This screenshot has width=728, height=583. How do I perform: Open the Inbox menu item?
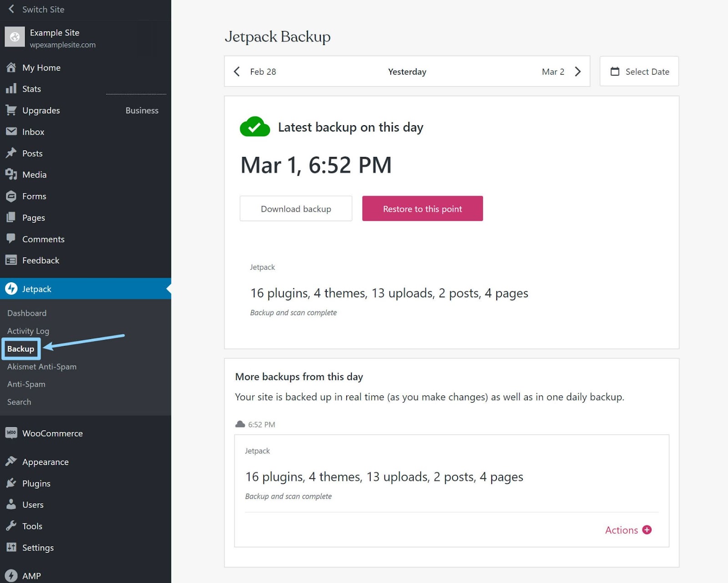pos(86,132)
